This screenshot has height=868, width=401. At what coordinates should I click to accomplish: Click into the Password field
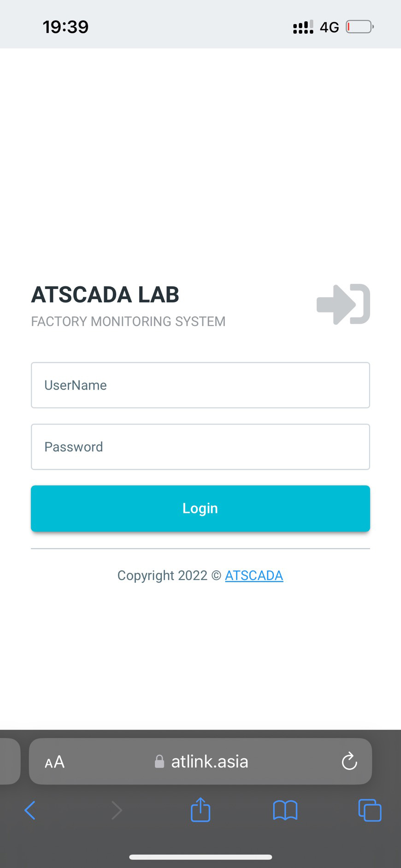click(x=200, y=447)
